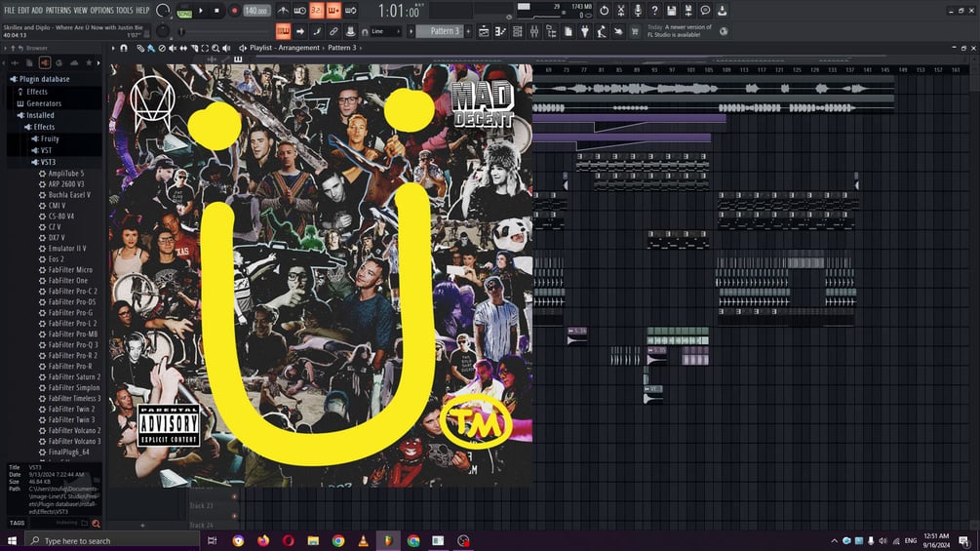Toggle blend recording overdub button

pyautogui.click(x=333, y=11)
